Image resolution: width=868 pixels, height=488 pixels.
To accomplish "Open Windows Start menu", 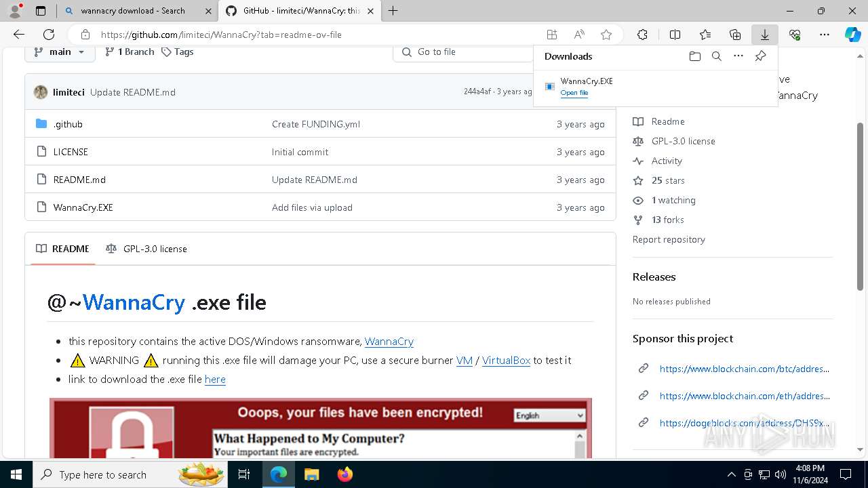I will coord(16,474).
